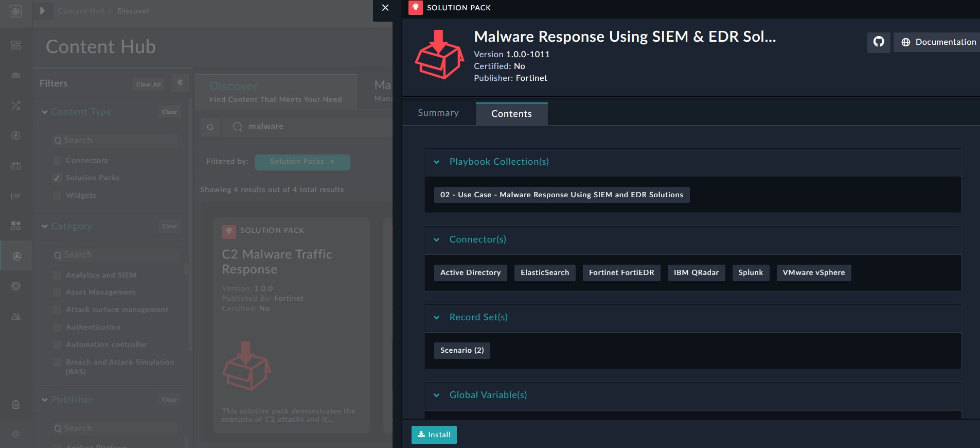
Task: Click the Install button
Action: [x=434, y=435]
